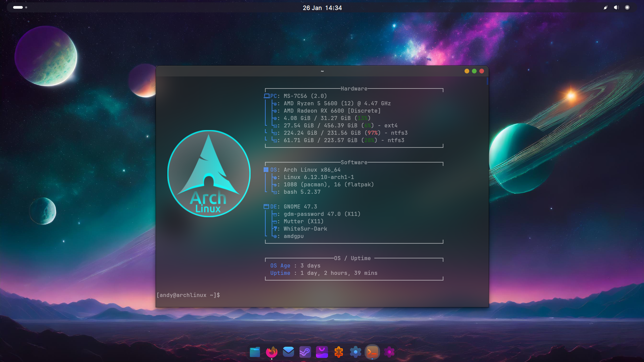Open the calendar via 26 Jan 14:34 clock
This screenshot has height=362, width=644.
[322, 8]
